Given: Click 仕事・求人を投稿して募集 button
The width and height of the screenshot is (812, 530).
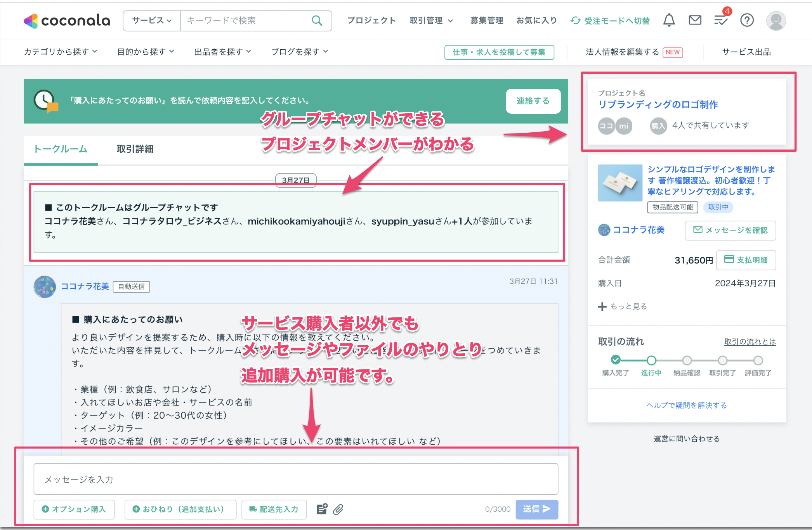Looking at the screenshot, I should [x=499, y=52].
